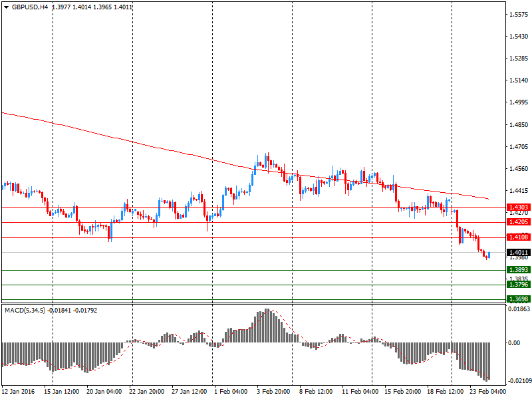Click the MACD zero level 0.00 label
This screenshot has width=532, height=399.
click(x=514, y=342)
